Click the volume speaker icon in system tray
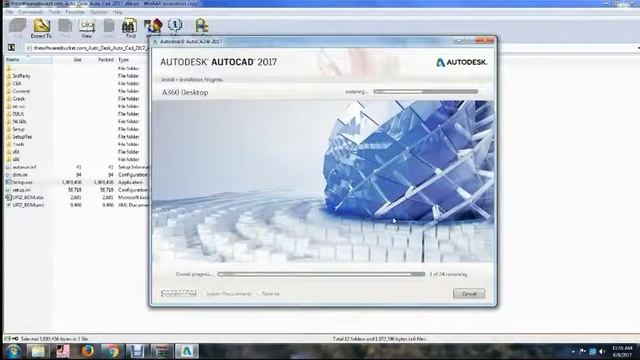640x360 pixels. tap(602, 351)
